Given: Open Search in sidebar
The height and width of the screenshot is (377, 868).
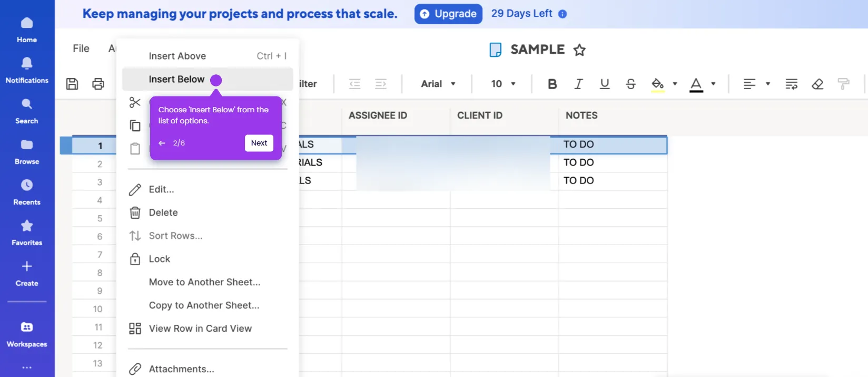Looking at the screenshot, I should 27,111.
